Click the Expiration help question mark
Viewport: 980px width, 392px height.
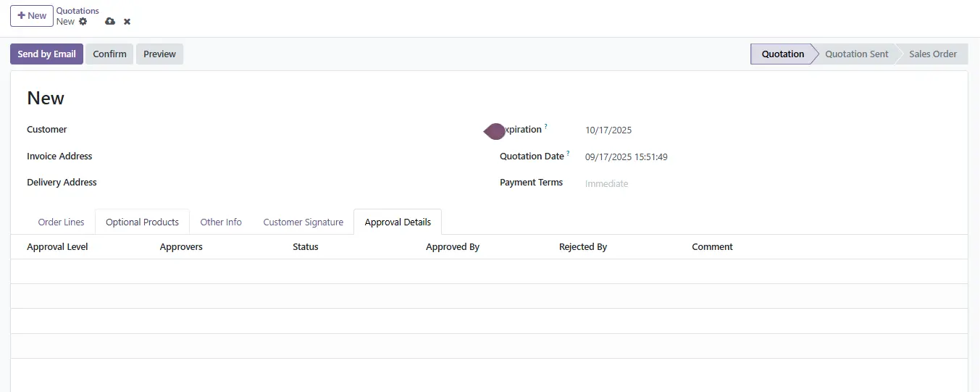click(545, 127)
